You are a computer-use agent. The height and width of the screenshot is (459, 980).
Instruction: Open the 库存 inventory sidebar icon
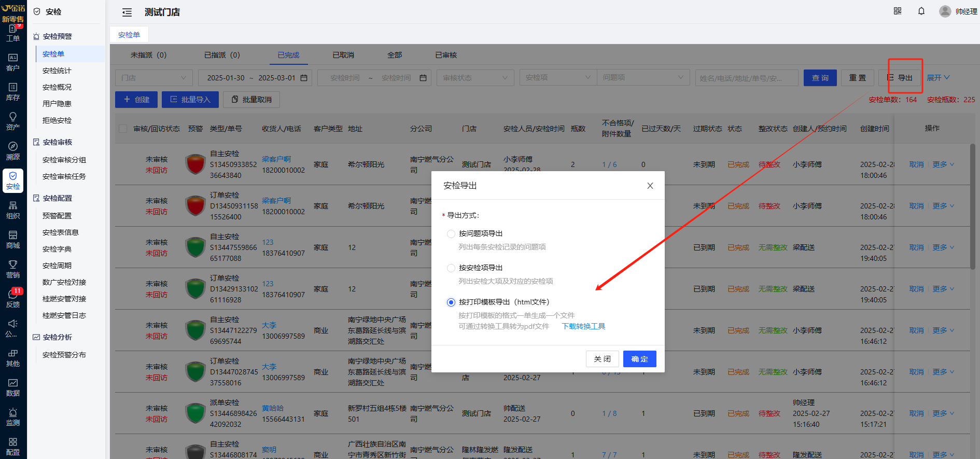13,91
